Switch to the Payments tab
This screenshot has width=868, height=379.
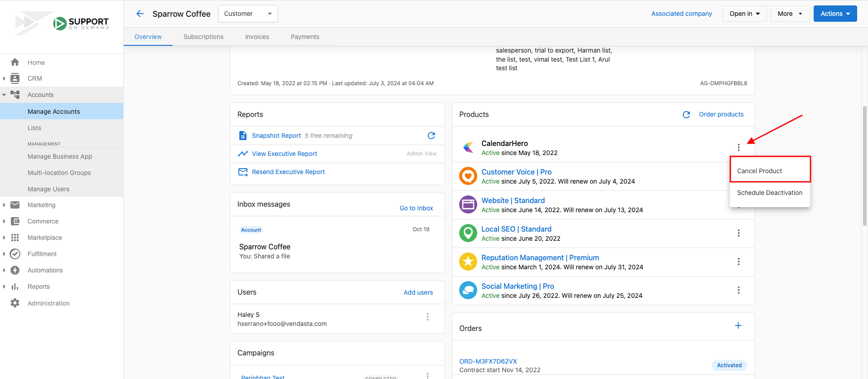click(305, 37)
